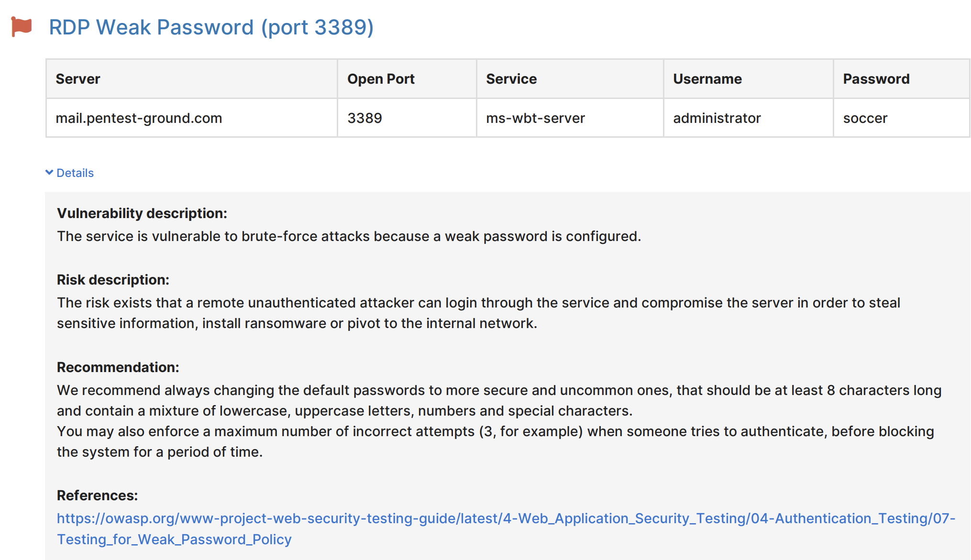Select the password value soccer

pos(865,118)
